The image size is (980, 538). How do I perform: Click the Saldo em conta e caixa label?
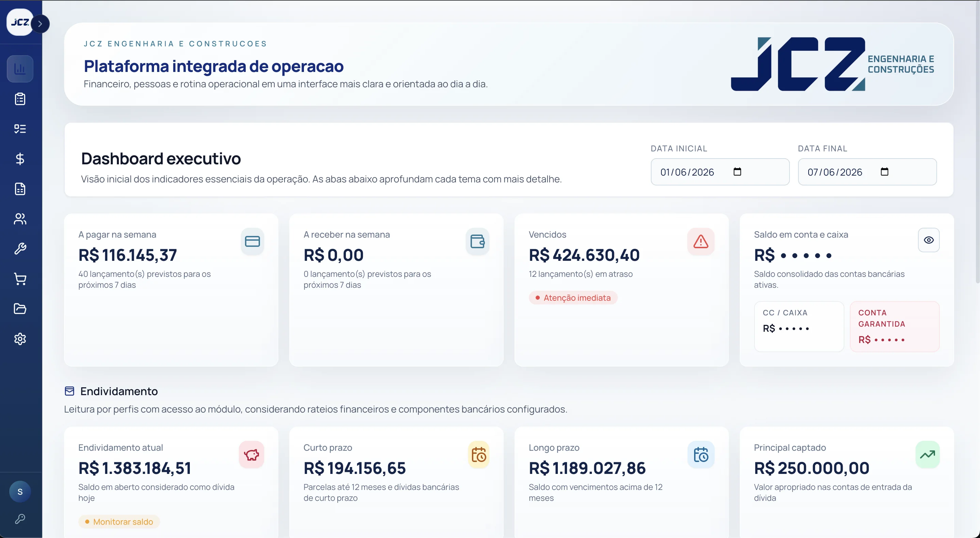pyautogui.click(x=801, y=235)
